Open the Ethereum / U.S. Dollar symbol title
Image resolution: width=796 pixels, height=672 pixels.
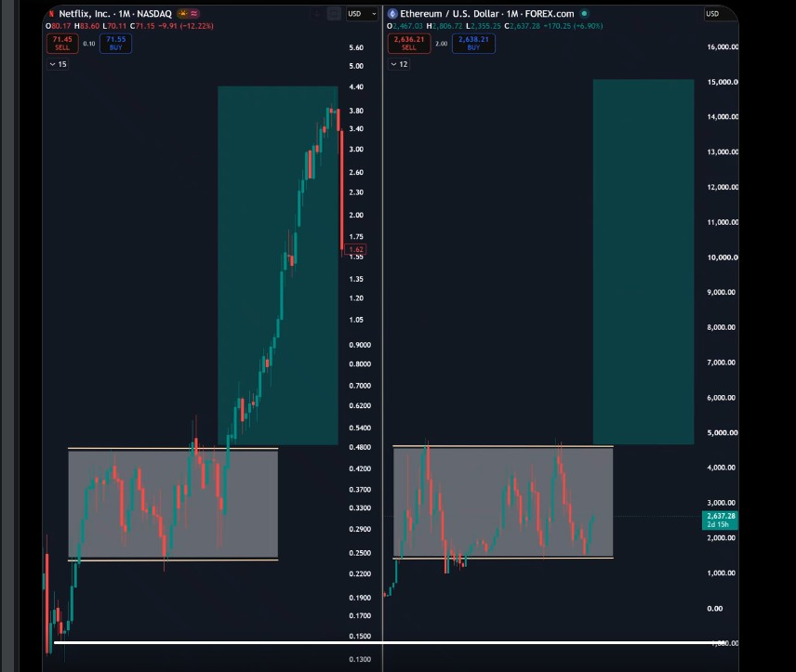click(487, 14)
